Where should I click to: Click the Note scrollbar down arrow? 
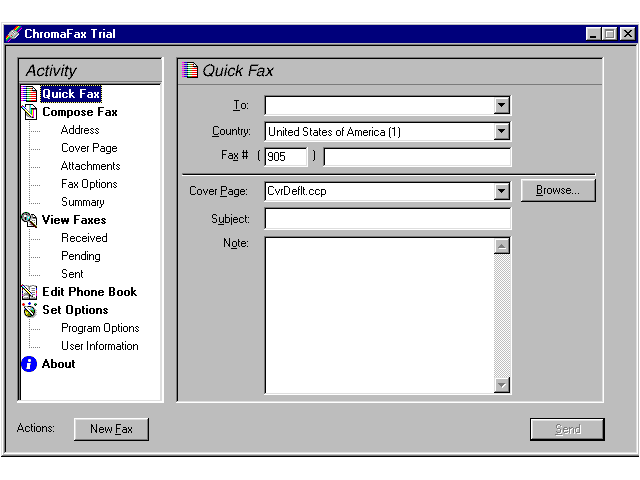point(502,385)
